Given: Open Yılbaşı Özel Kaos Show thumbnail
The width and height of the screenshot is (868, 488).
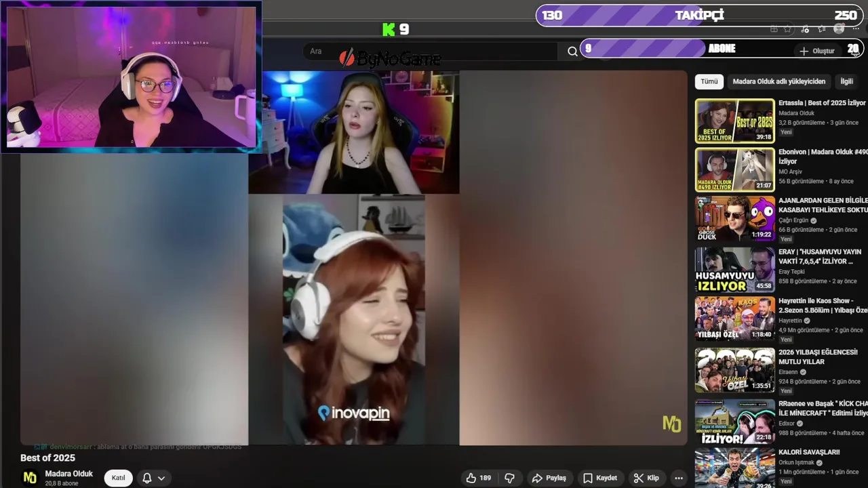Looking at the screenshot, I should tap(734, 319).
